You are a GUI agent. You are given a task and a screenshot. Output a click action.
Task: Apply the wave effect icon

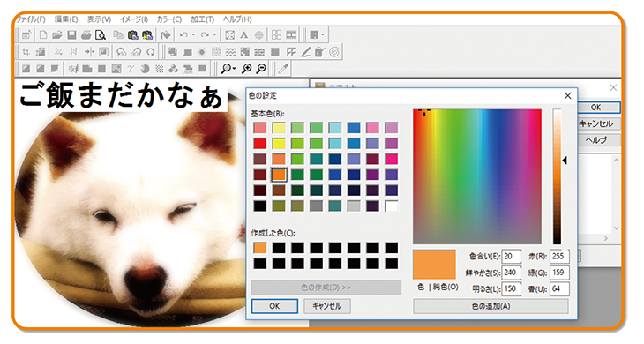pyautogui.click(x=230, y=52)
